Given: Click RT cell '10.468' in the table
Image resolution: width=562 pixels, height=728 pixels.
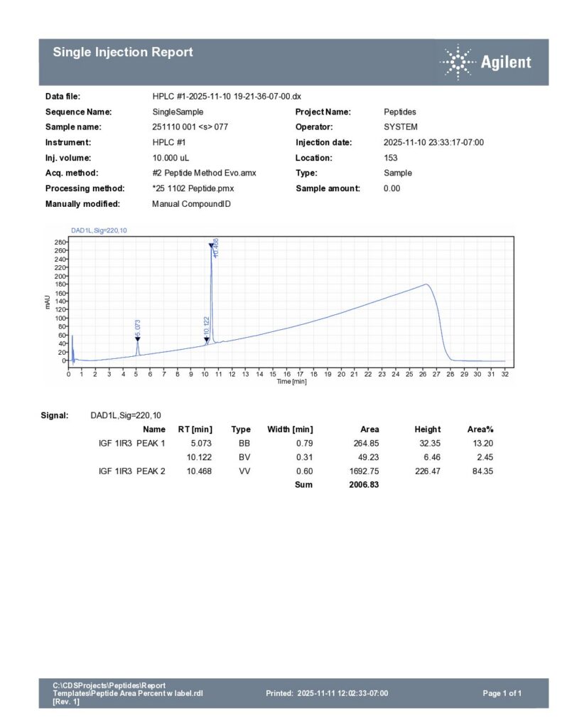Looking at the screenshot, I should point(199,471).
